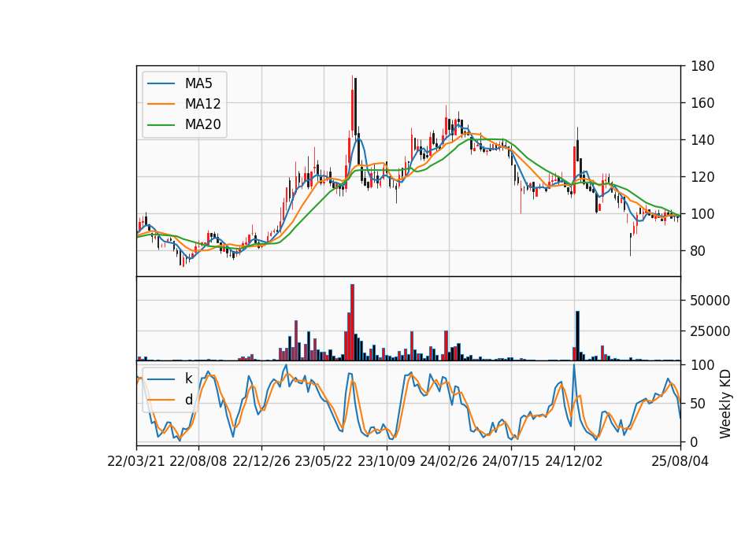Click the MA12 legend label
Image resolution: width=756 pixels, height=543 pixels.
tap(202, 104)
